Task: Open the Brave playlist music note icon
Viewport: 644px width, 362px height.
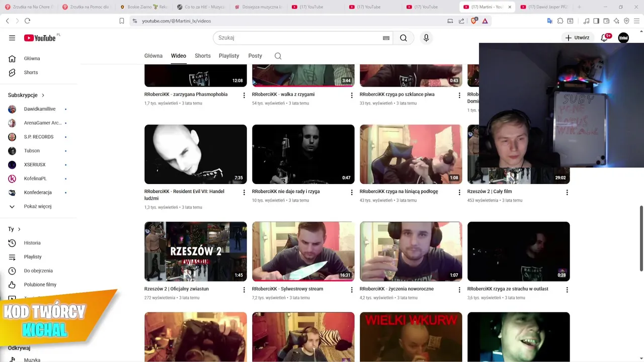Action: 586,21
